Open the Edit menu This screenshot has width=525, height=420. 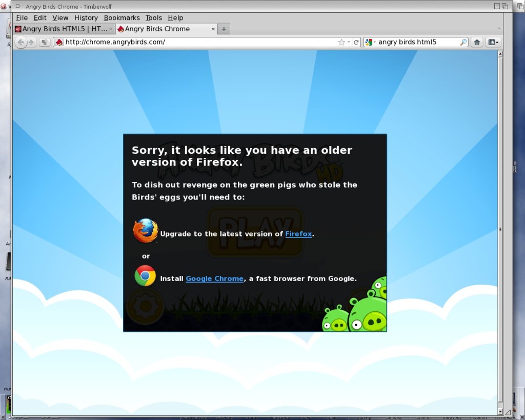pyautogui.click(x=40, y=18)
